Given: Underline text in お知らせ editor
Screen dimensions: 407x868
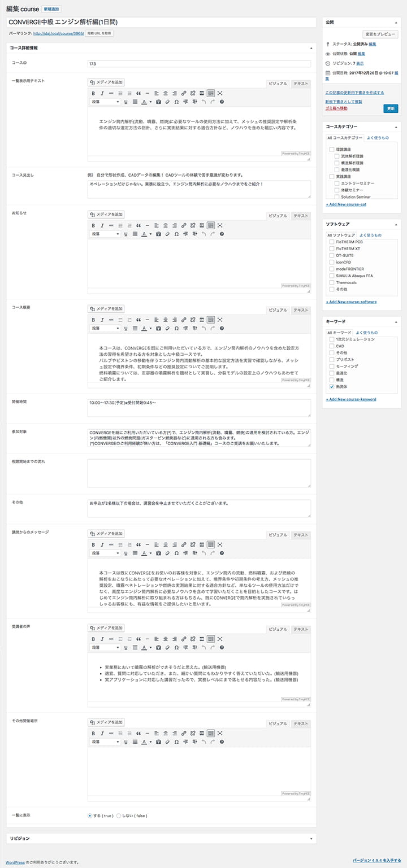Looking at the screenshot, I should [x=125, y=234].
